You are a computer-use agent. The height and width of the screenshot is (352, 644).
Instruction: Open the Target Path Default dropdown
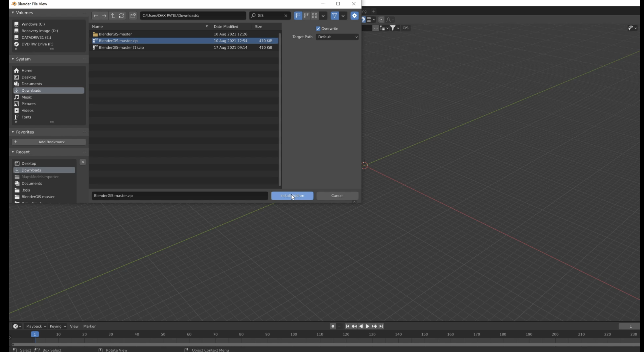337,37
